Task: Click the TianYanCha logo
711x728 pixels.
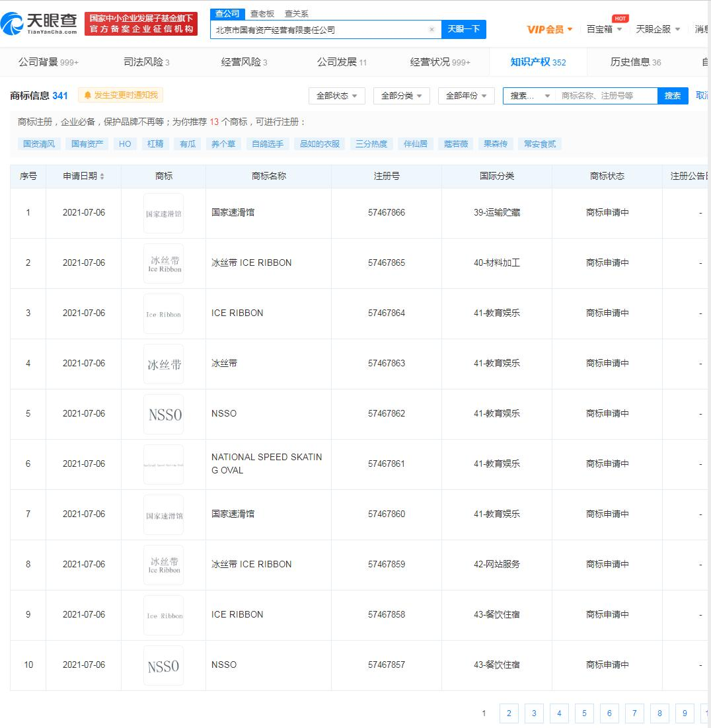Action: tap(40, 23)
